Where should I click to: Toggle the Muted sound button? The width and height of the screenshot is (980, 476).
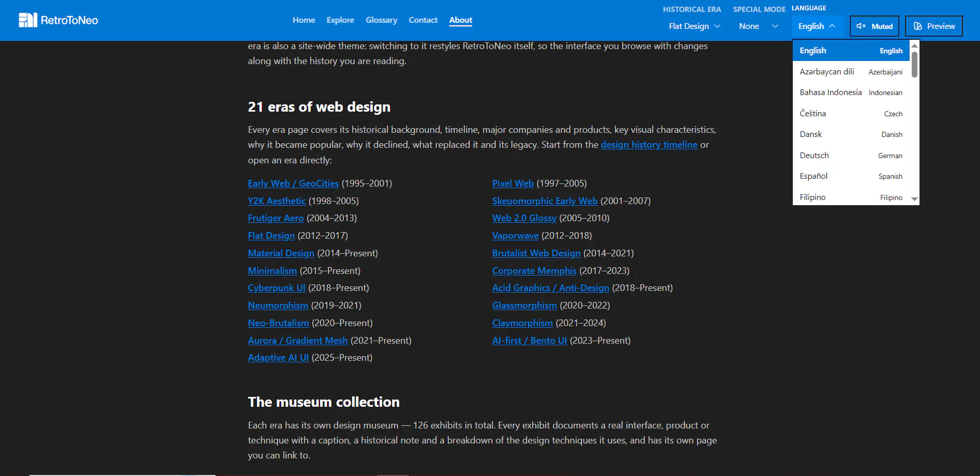875,26
